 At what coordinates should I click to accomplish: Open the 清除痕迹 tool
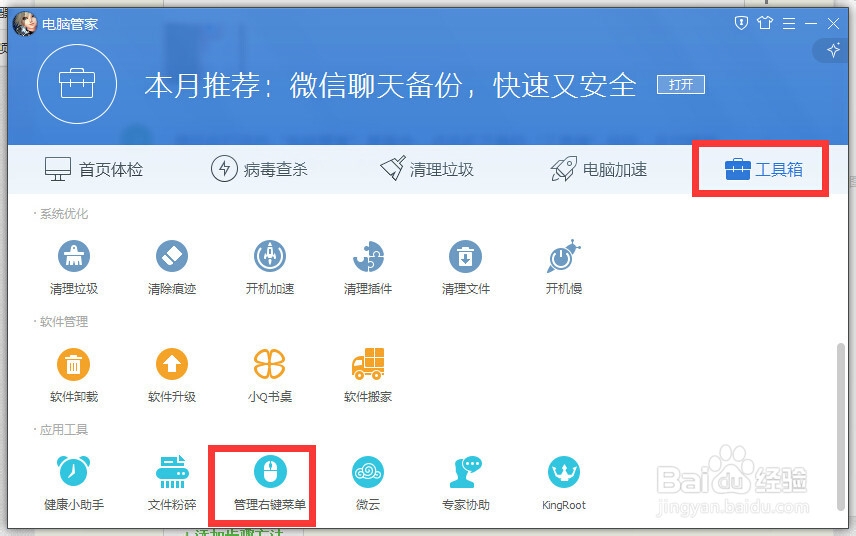pyautogui.click(x=171, y=267)
